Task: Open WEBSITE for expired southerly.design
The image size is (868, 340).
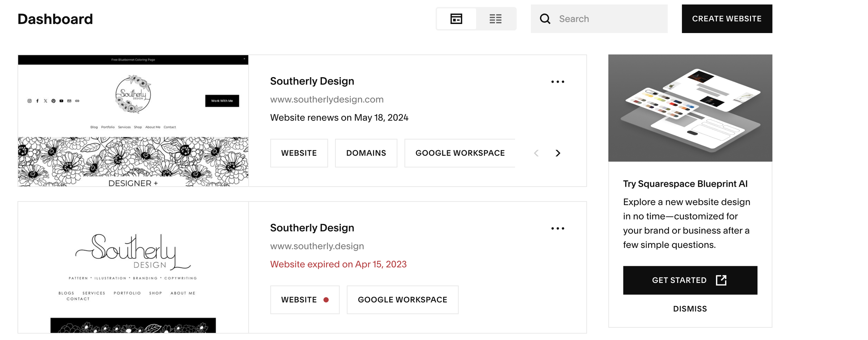Action: tap(305, 300)
